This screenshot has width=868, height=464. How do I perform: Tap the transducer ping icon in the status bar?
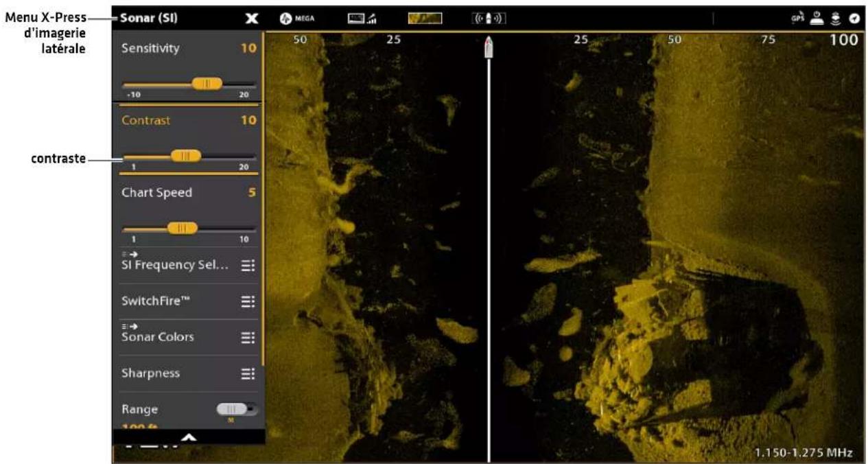[489, 19]
